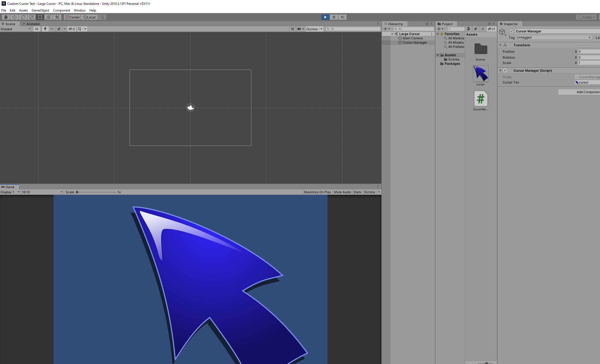Screen dimensions: 600x364
Task: Open the File menu
Action: click(4, 10)
